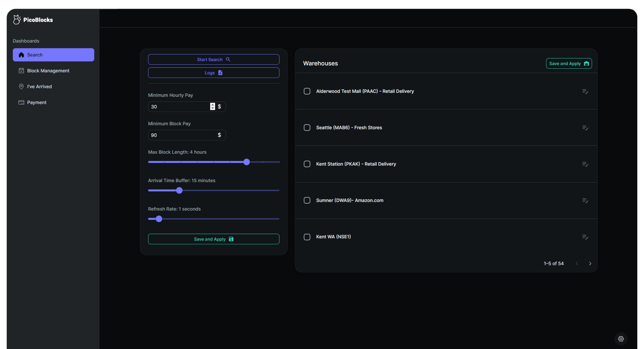Open the I've Arrived page
Viewport: 644px width, 349px height.
(x=39, y=87)
